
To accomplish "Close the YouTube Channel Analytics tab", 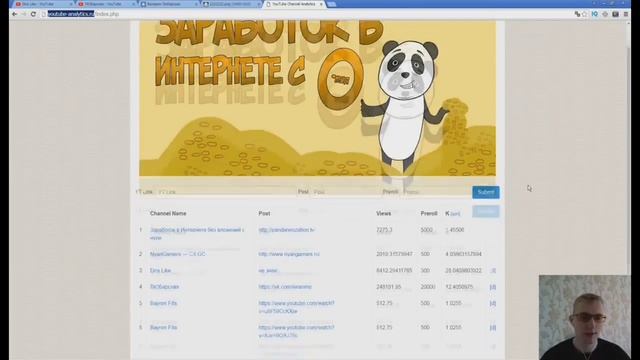I will tap(321, 4).
